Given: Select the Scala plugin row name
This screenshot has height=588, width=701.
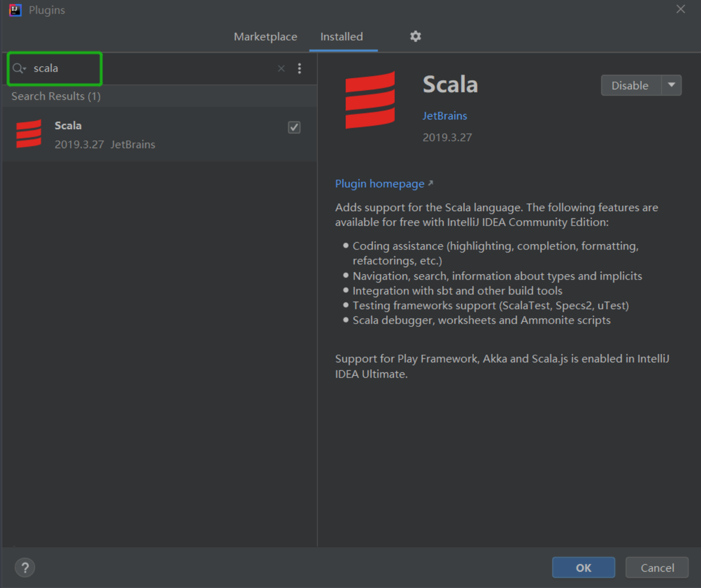Looking at the screenshot, I should click(x=68, y=125).
